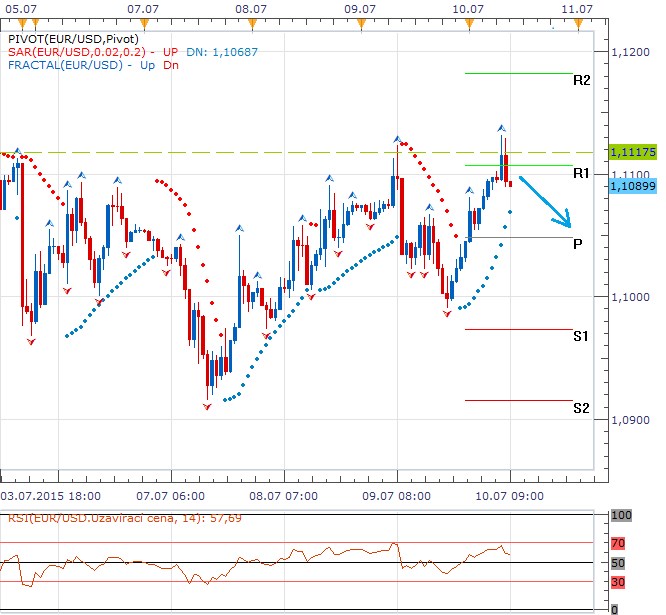Click the top axis date label 11.07
This screenshot has width=666, height=615.
577,9
